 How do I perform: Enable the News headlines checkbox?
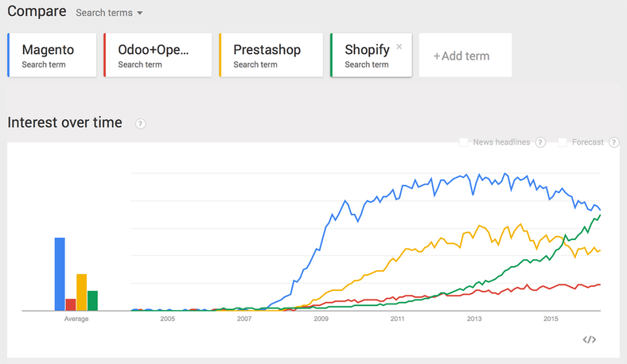(x=464, y=142)
